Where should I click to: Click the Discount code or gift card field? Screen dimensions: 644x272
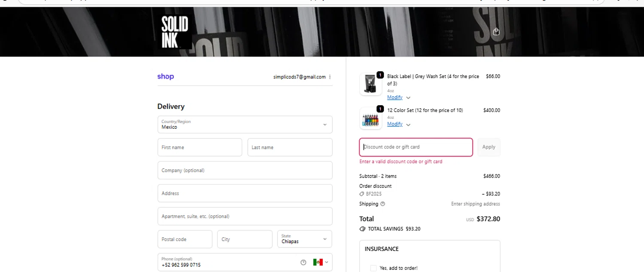pos(416,147)
